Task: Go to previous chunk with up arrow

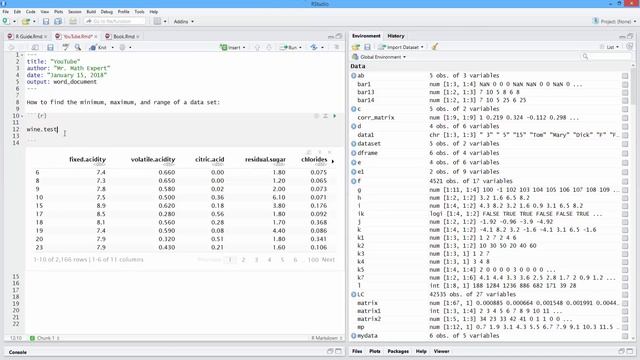Action: pyautogui.click(x=257, y=47)
